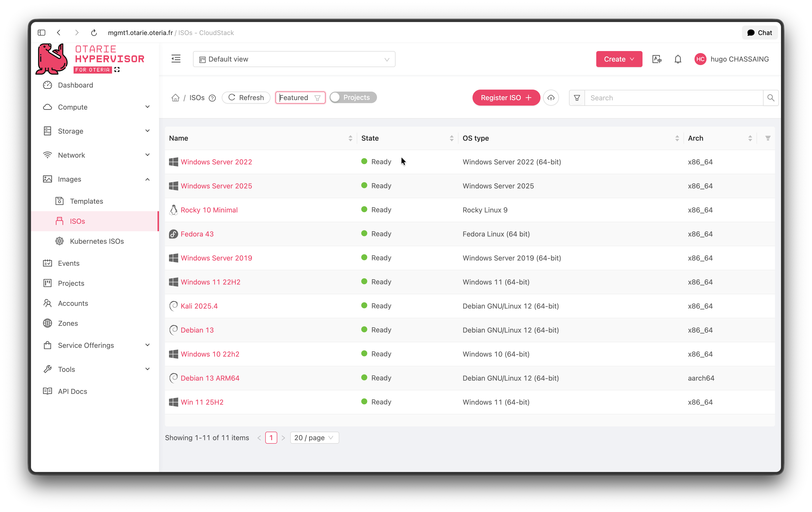Screen dimensions: 812x512
Task: Open Kubernetes ISOs in the sidebar
Action: pos(97,241)
